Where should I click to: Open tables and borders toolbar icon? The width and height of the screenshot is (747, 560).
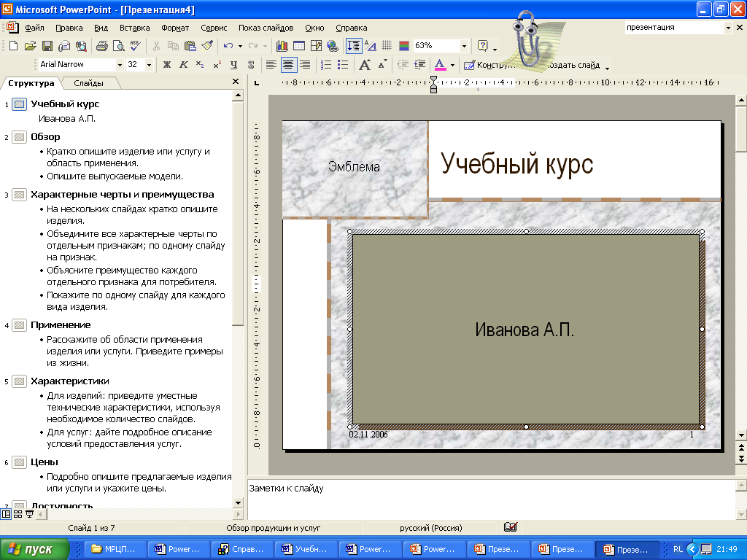pos(316,46)
